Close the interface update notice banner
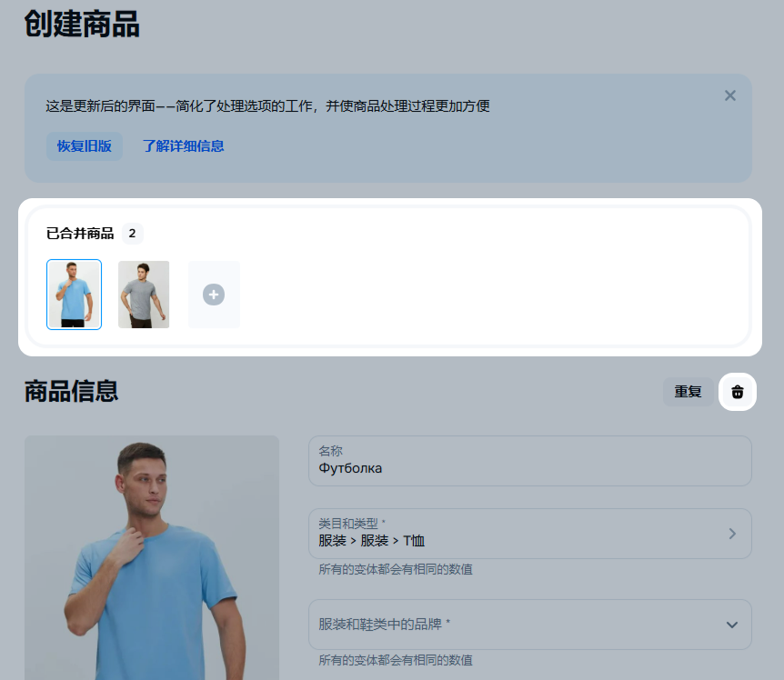784x680 pixels. click(x=729, y=95)
